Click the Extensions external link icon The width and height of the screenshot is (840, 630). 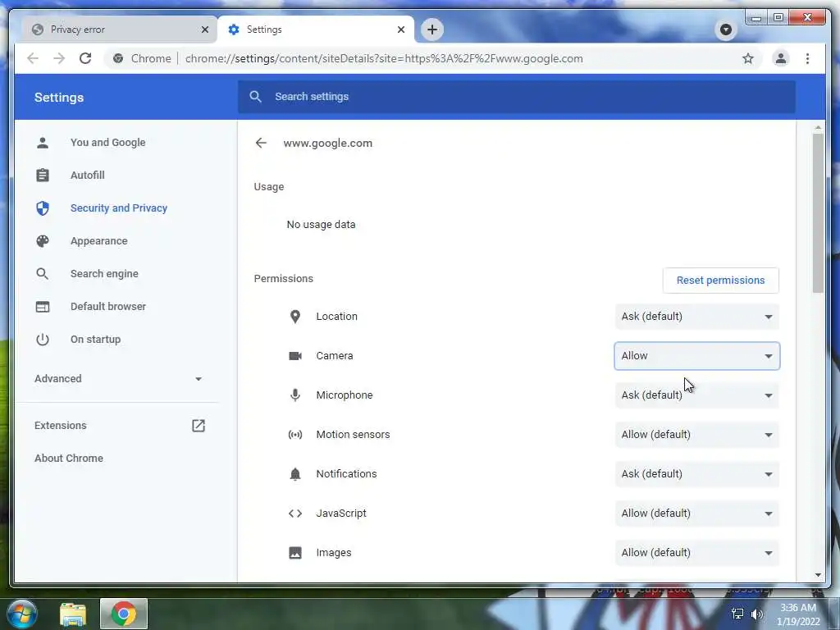(x=199, y=426)
